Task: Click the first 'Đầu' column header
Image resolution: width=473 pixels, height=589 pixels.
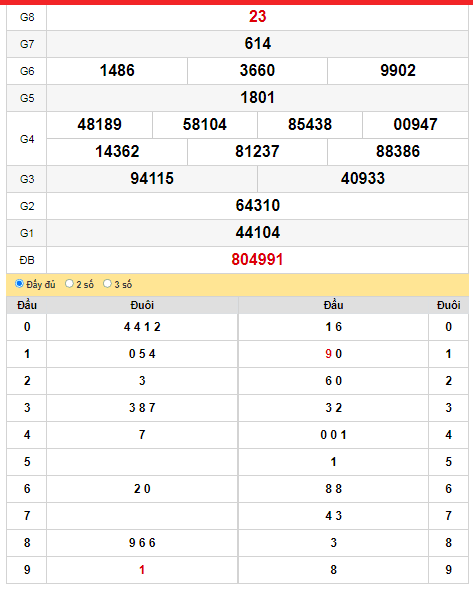Action: 27,305
